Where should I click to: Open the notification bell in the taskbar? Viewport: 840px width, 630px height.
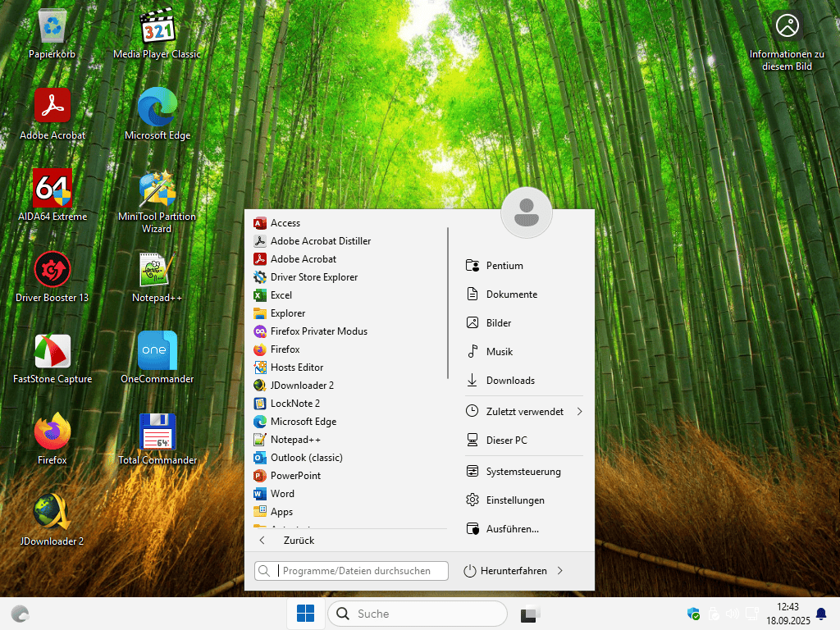820,614
